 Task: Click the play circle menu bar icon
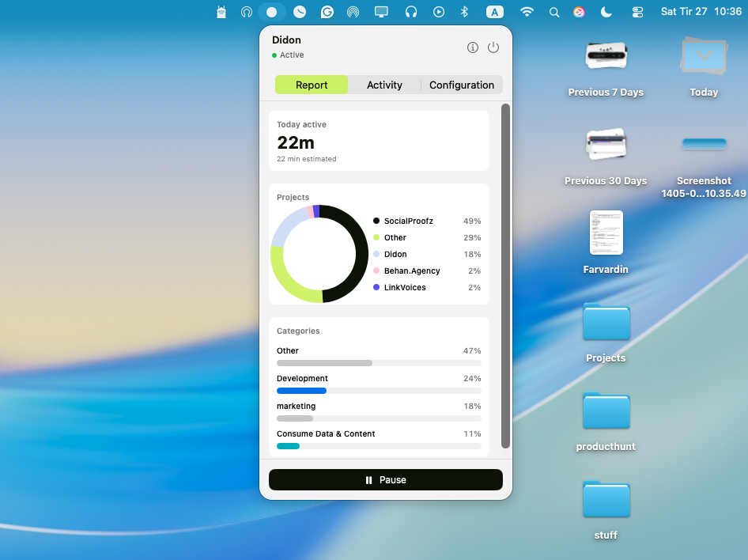click(438, 12)
